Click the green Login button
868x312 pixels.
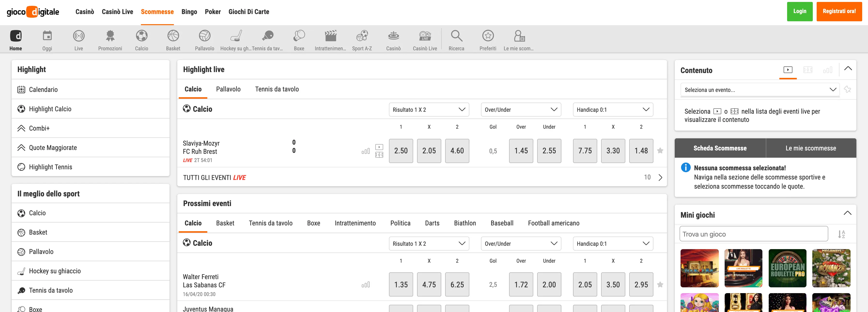(x=799, y=11)
